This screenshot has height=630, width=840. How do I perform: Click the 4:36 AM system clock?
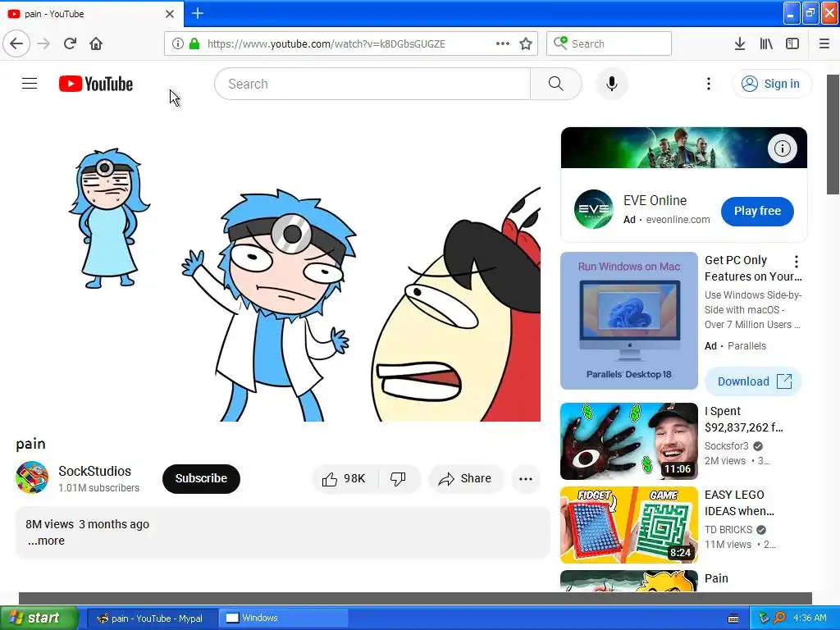click(810, 619)
